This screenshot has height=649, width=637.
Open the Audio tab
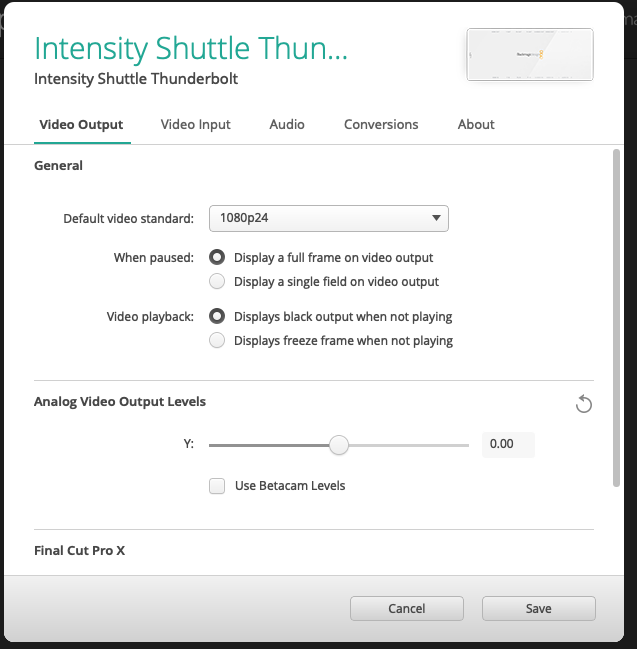pos(287,125)
